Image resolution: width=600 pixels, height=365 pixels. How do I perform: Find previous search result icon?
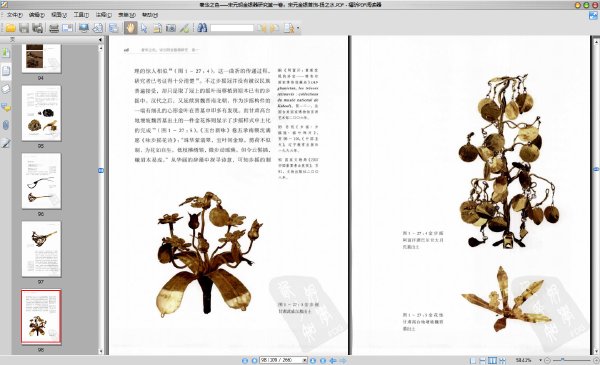[x=262, y=28]
